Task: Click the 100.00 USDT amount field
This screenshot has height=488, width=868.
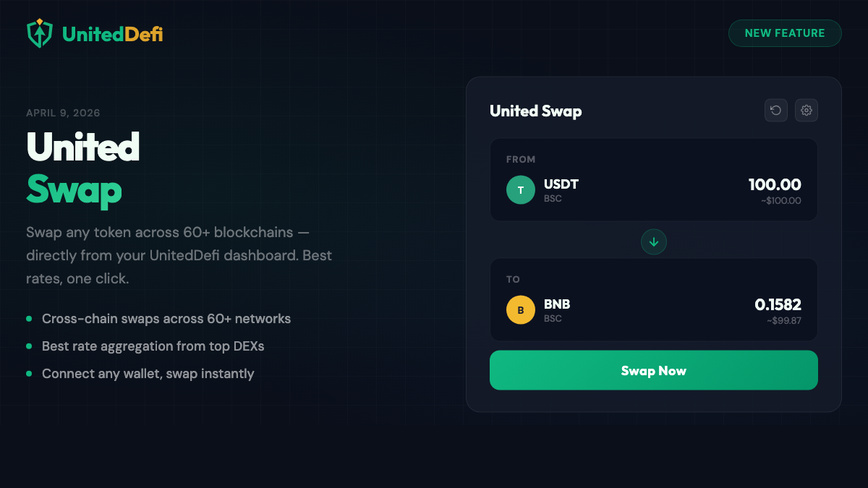Action: (x=775, y=184)
